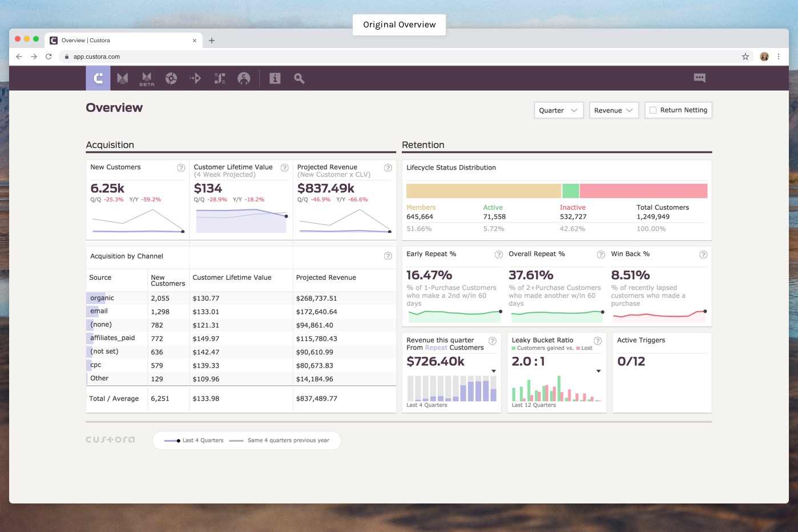
Task: Click the arrow-shaped navbar icon
Action: tap(195, 78)
